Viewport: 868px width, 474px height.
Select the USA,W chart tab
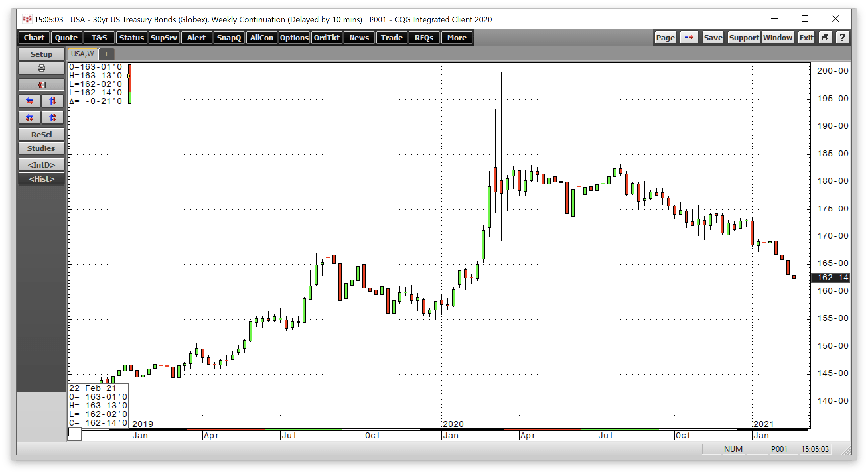pyautogui.click(x=82, y=54)
